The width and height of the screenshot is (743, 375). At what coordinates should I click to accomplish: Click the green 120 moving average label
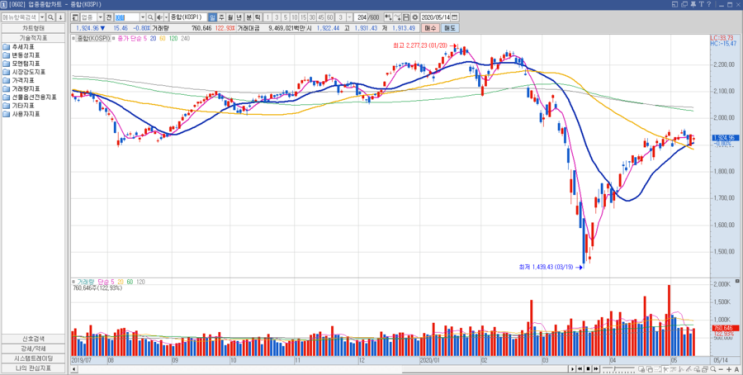pos(173,38)
